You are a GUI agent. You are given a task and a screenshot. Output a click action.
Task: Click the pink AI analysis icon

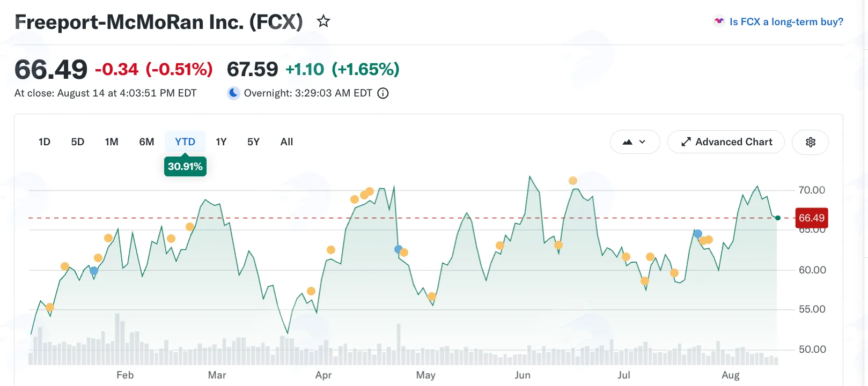click(x=719, y=21)
